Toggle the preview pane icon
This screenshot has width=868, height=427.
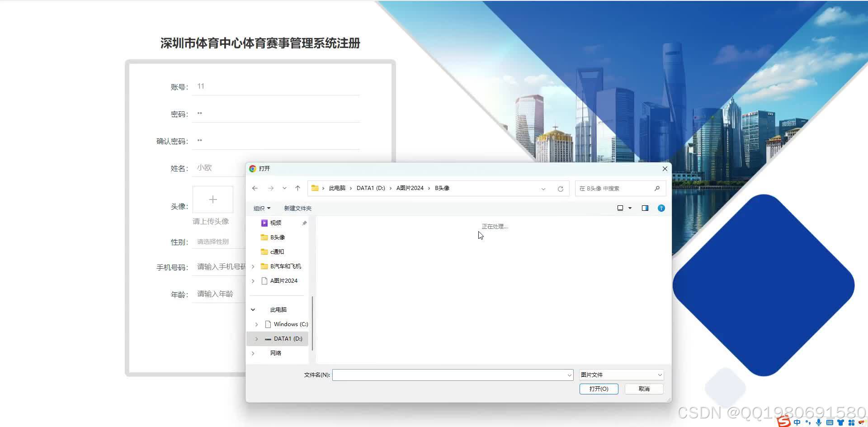(645, 208)
